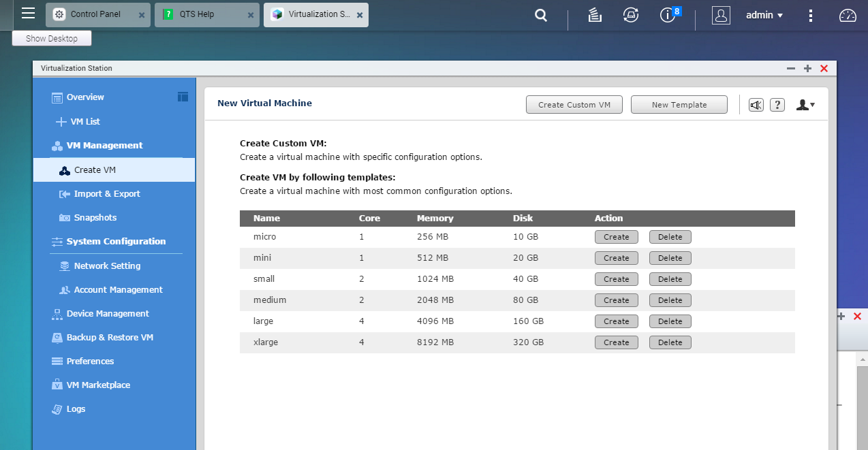The width and height of the screenshot is (868, 450).
Task: Click Create Custom VM button
Action: (574, 105)
